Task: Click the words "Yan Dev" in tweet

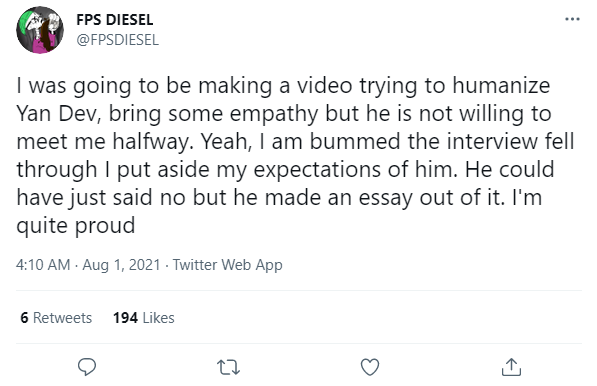Action: (59, 113)
